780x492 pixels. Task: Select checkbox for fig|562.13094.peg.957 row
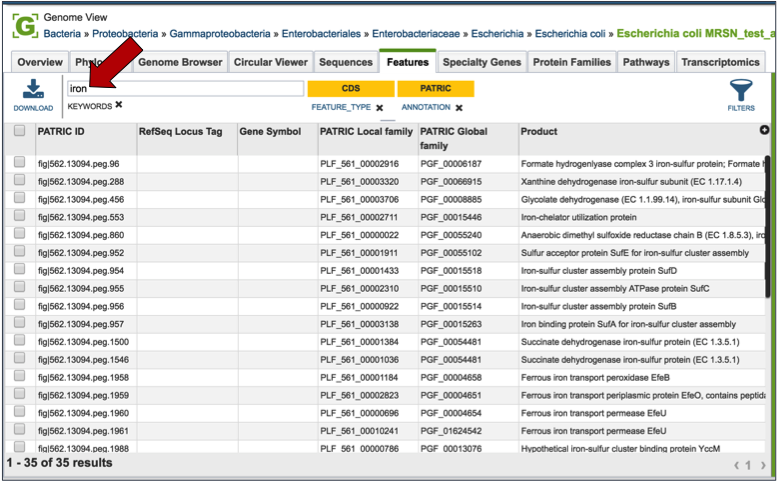[x=19, y=324]
